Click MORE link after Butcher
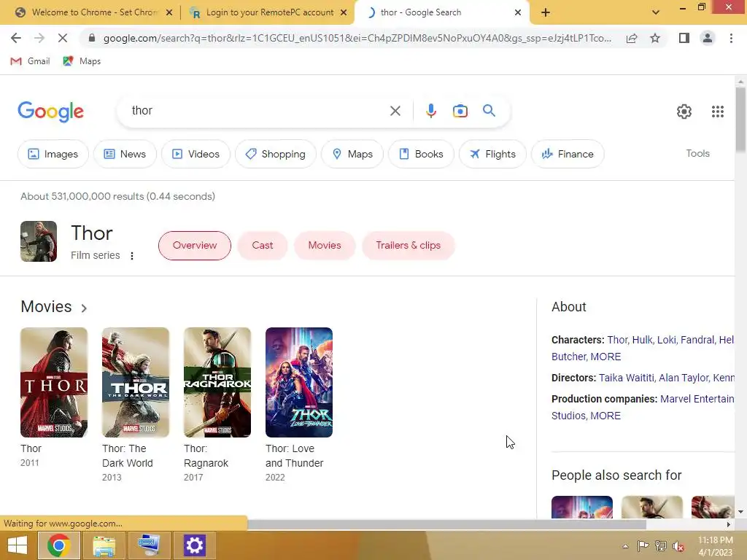 [x=605, y=357]
